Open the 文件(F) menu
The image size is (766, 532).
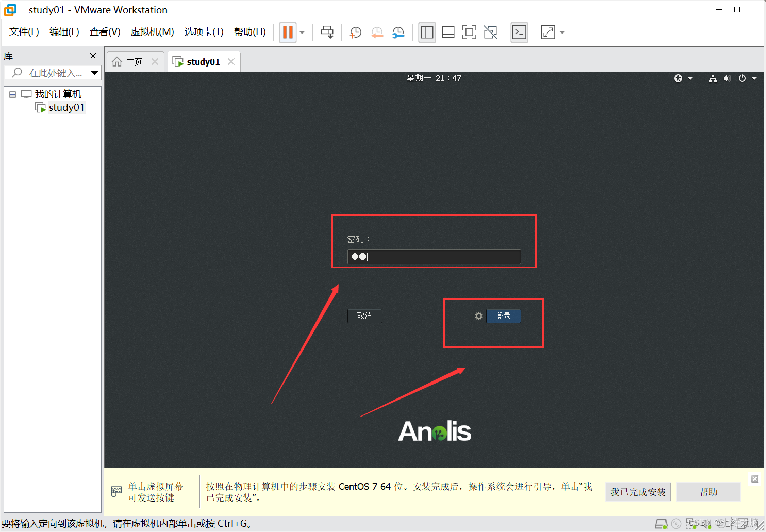pos(24,32)
